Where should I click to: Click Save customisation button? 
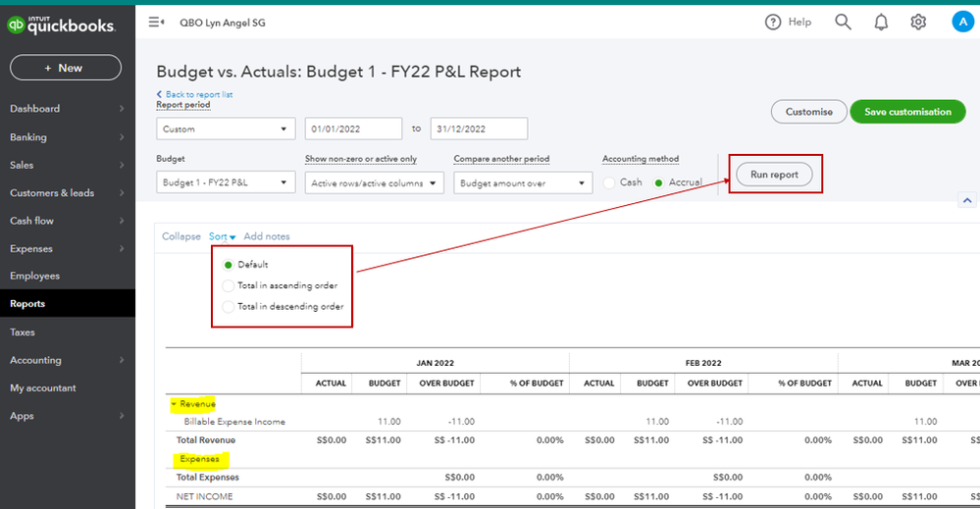point(907,112)
